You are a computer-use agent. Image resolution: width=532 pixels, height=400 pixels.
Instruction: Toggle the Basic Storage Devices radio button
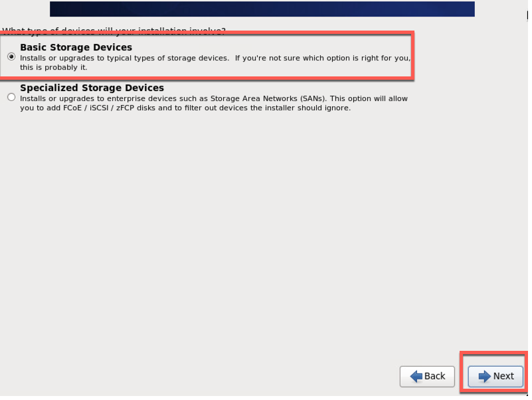pyautogui.click(x=11, y=56)
